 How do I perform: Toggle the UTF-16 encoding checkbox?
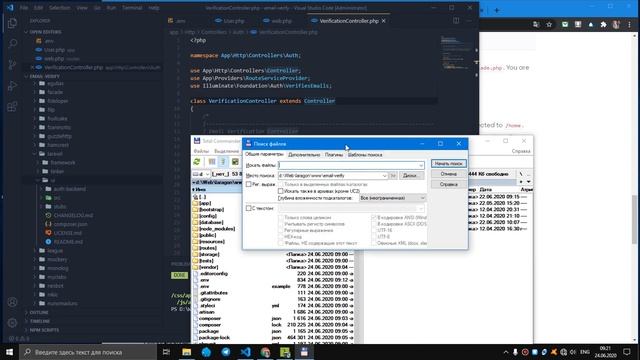tap(373, 231)
